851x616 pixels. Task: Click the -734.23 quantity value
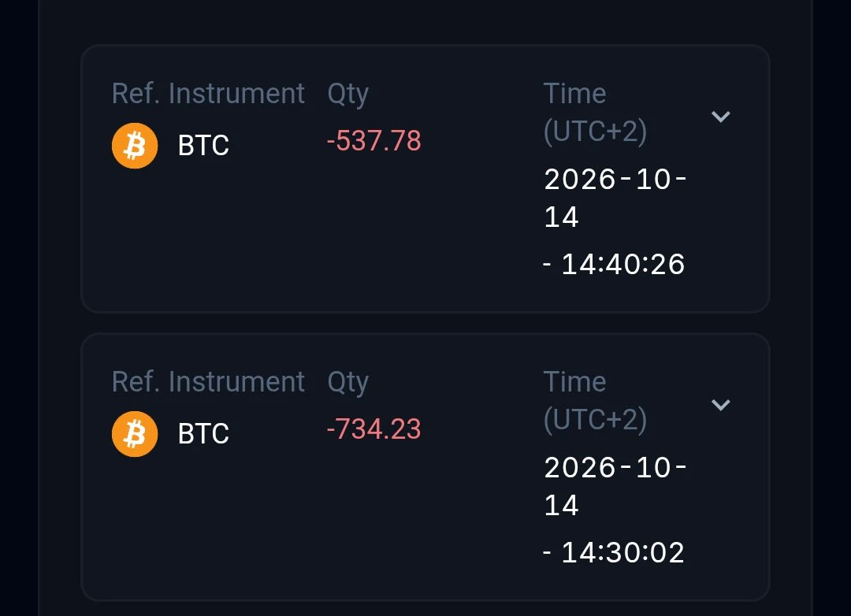pyautogui.click(x=374, y=429)
